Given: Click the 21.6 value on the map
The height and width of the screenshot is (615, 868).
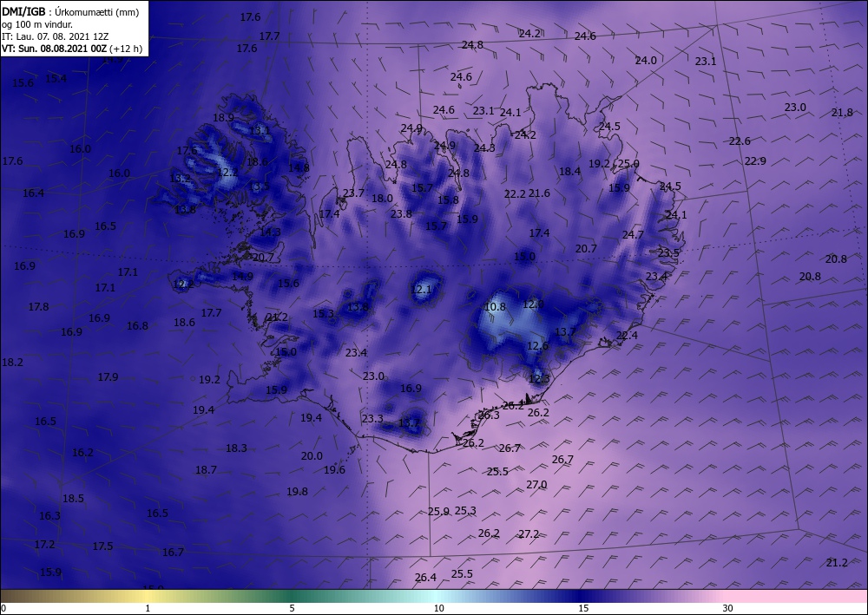Looking at the screenshot, I should click(x=539, y=193).
